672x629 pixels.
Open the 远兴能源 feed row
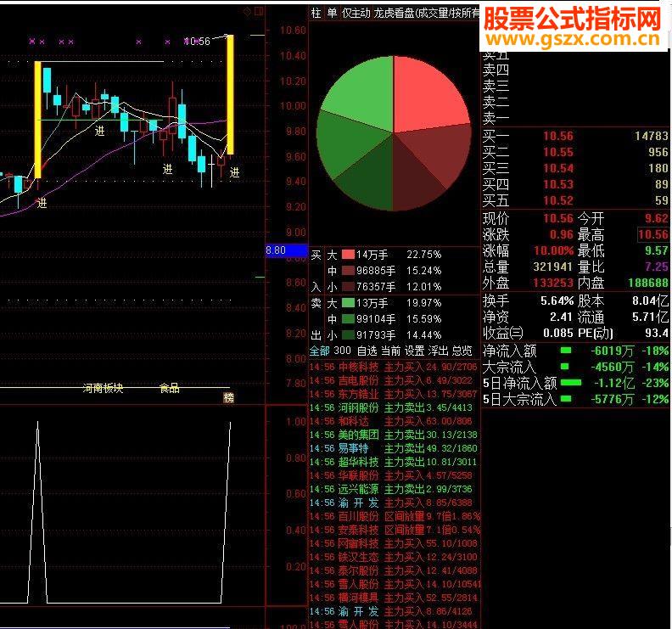point(394,489)
